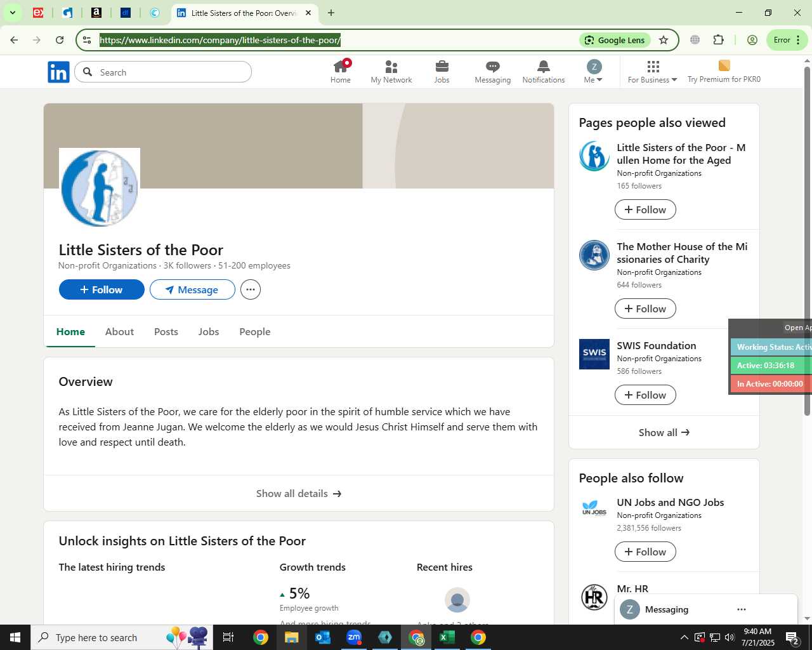812x650 pixels.
Task: Switch to the People tab
Action: tap(255, 331)
